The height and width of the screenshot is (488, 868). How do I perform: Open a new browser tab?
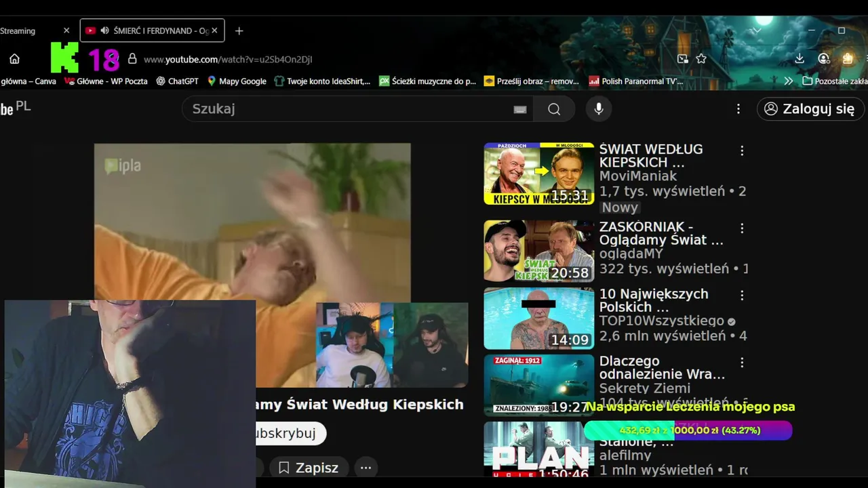[x=239, y=30]
